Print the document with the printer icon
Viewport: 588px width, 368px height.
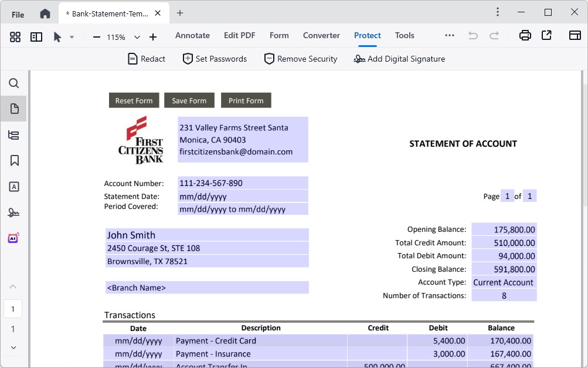click(525, 35)
